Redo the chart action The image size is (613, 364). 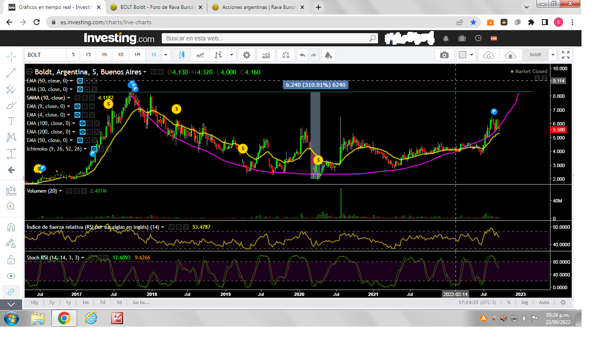coord(314,55)
